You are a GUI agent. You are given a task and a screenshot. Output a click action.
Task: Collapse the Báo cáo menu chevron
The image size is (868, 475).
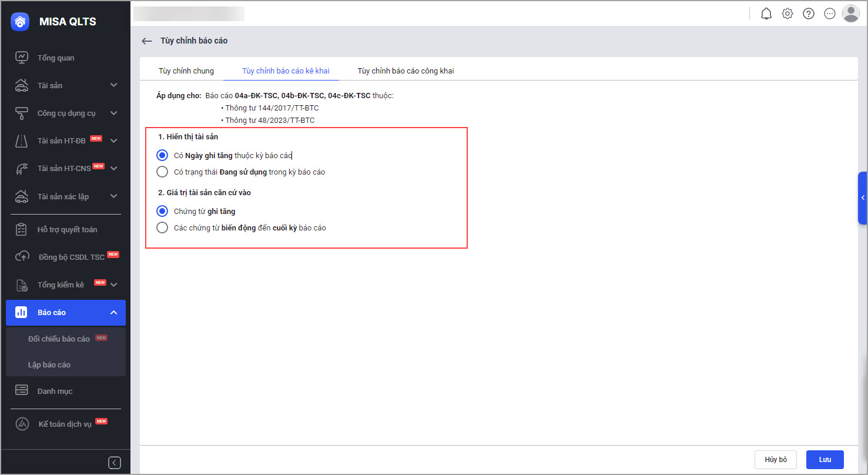click(114, 312)
